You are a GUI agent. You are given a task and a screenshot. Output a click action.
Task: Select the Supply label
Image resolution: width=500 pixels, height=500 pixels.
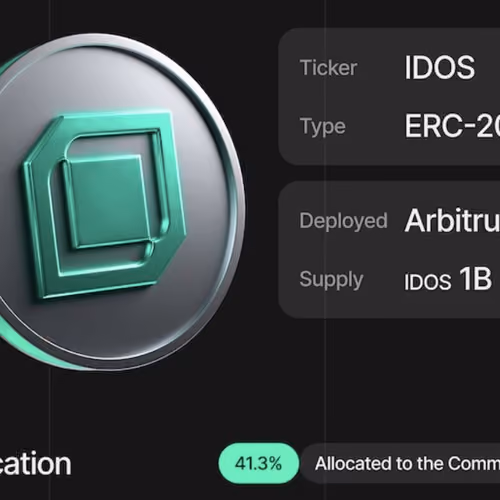(x=331, y=280)
